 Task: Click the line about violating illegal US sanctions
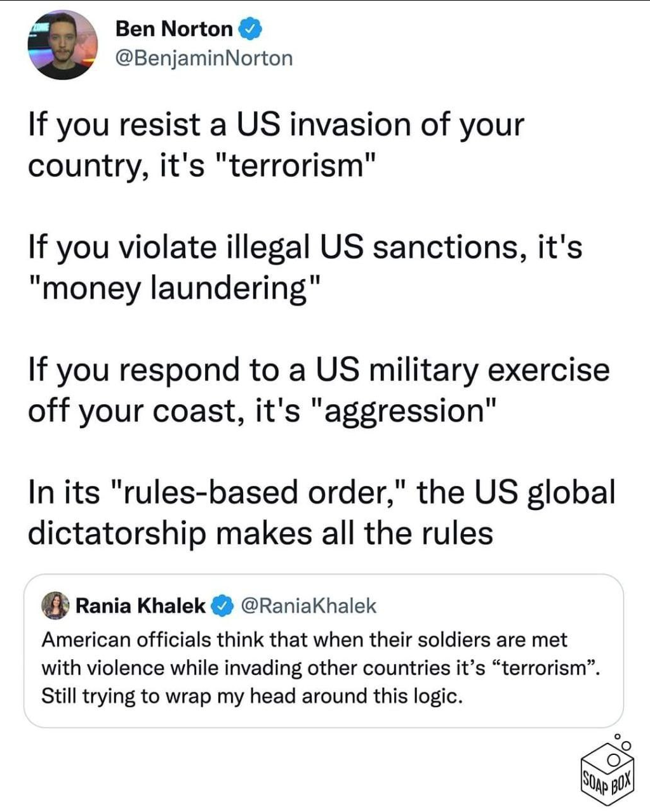(305, 247)
